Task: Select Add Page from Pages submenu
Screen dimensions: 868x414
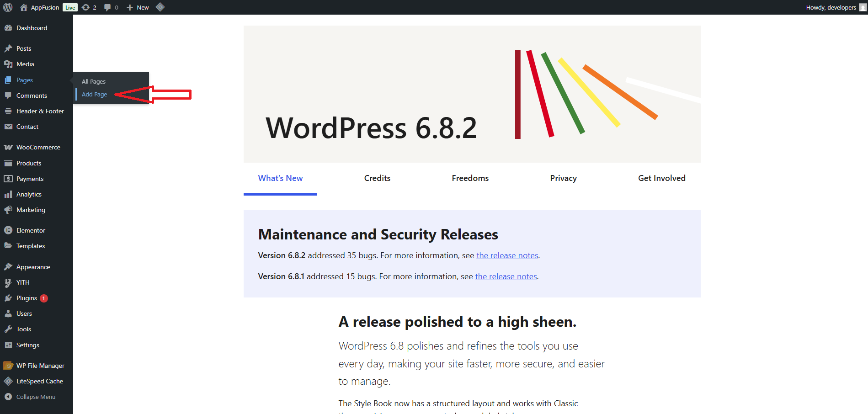Action: point(95,95)
